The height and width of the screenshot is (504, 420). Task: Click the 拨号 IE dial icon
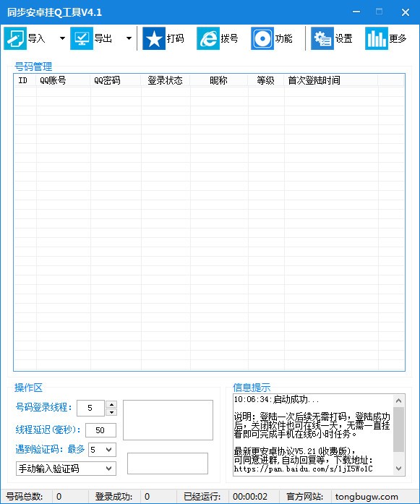point(208,38)
